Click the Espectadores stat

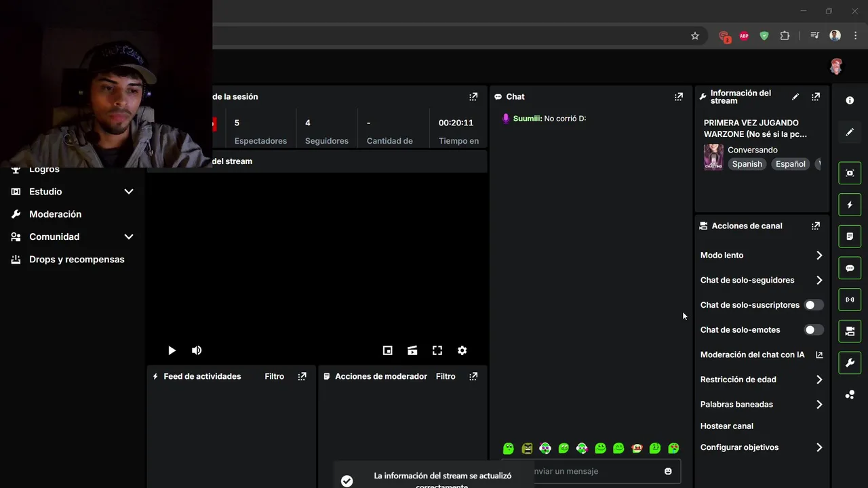coord(260,131)
